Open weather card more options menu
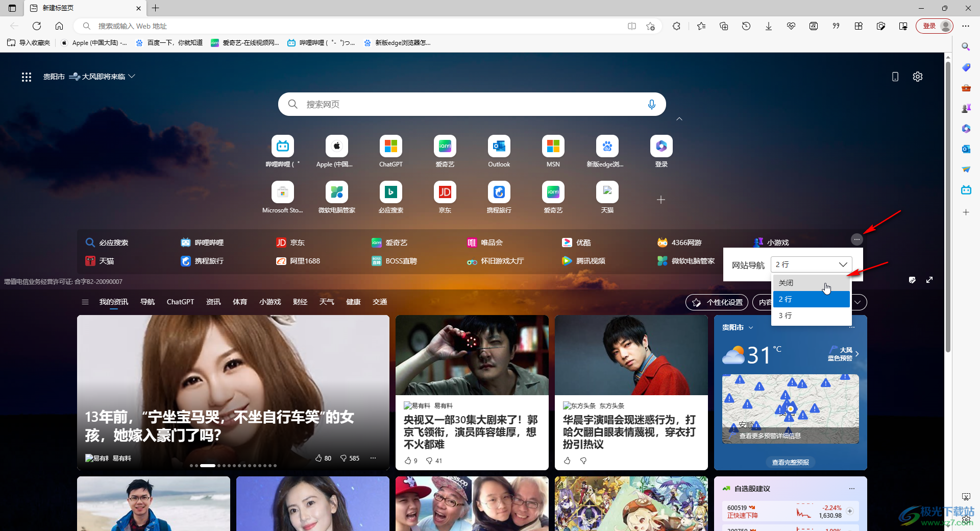 pos(852,327)
